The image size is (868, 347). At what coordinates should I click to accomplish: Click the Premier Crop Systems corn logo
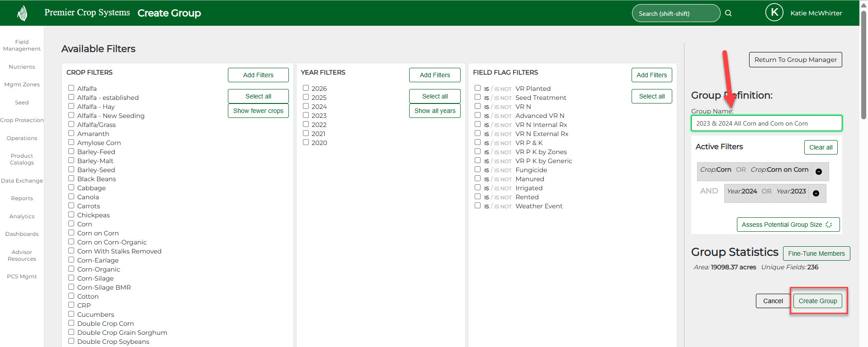[22, 14]
